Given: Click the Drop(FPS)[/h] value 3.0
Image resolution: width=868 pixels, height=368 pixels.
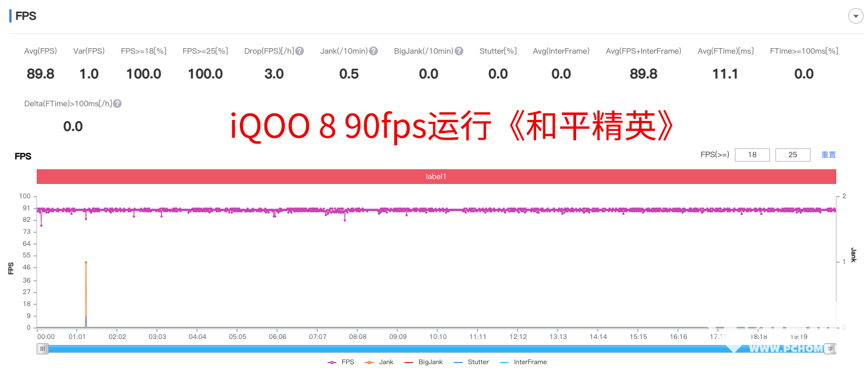Looking at the screenshot, I should [x=274, y=74].
